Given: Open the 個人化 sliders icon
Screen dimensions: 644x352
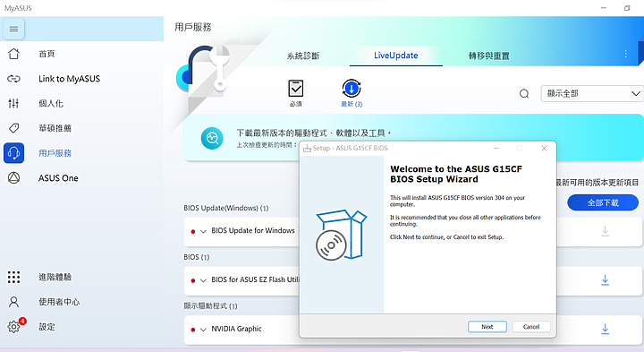Looking at the screenshot, I should 13,103.
